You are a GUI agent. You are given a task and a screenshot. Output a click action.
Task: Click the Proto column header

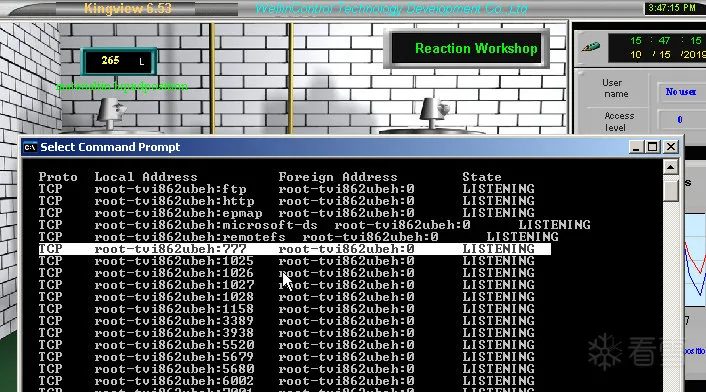click(x=58, y=177)
